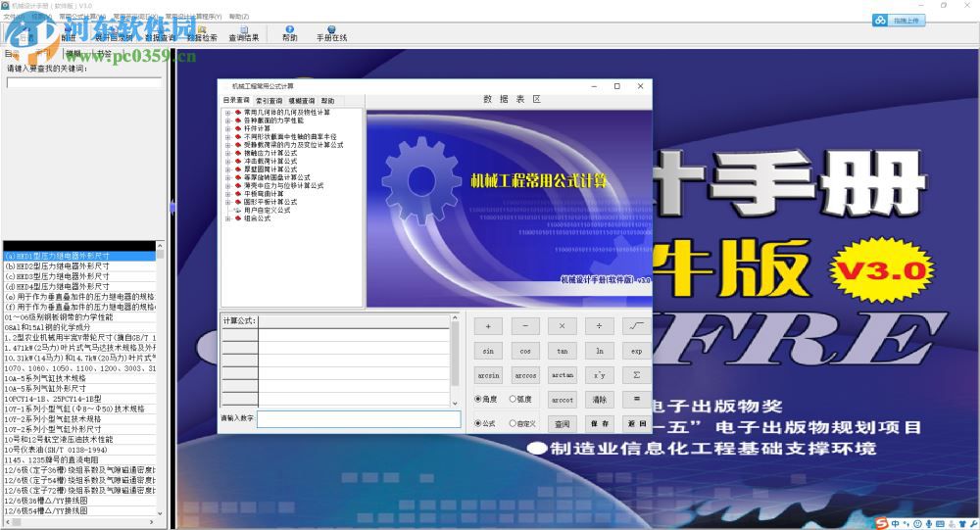Expand the 接触应力计算公式 node
The height and width of the screenshot is (530, 980).
pyautogui.click(x=228, y=153)
